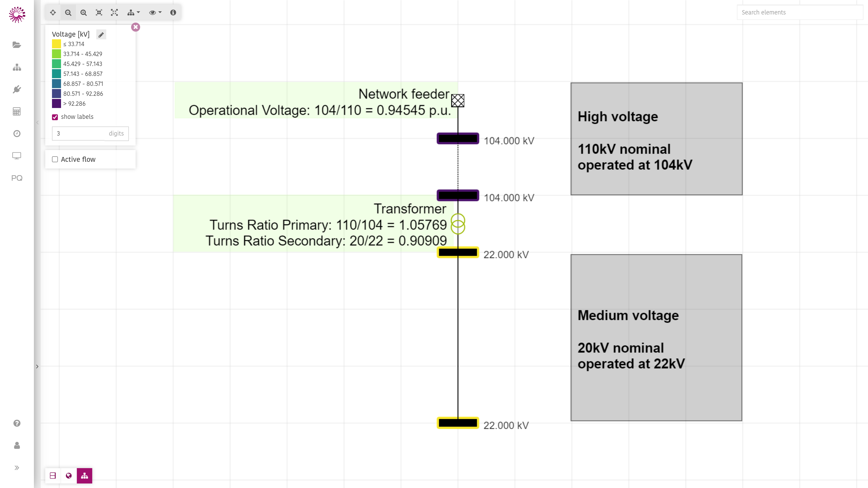This screenshot has width=868, height=488.
Task: Click the zoom in magnifier
Action: [84, 12]
